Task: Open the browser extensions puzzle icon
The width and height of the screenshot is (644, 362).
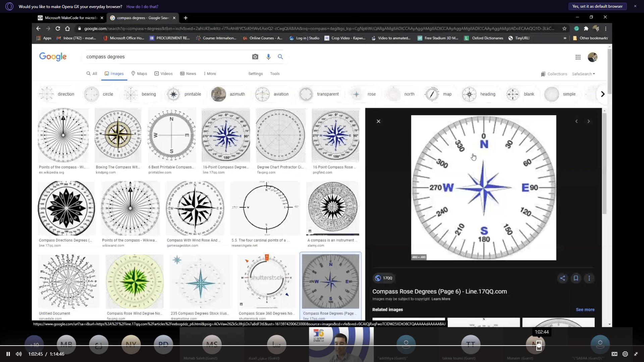Action: tap(586, 28)
